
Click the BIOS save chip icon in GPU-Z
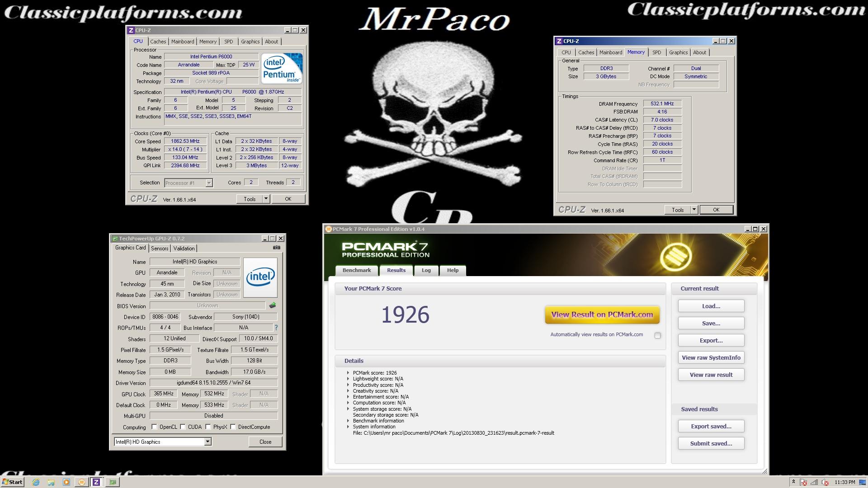coord(273,306)
